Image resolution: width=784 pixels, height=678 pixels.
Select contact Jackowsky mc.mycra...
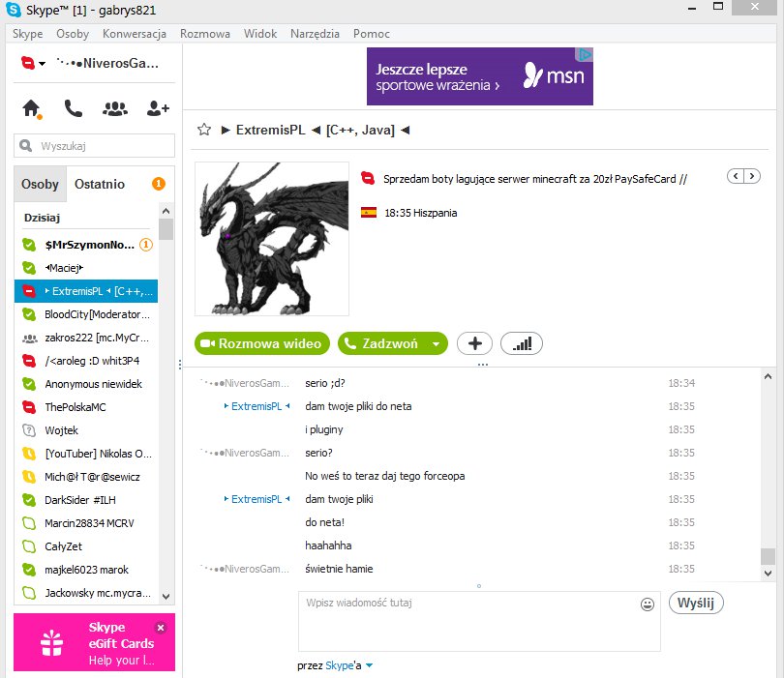click(86, 593)
